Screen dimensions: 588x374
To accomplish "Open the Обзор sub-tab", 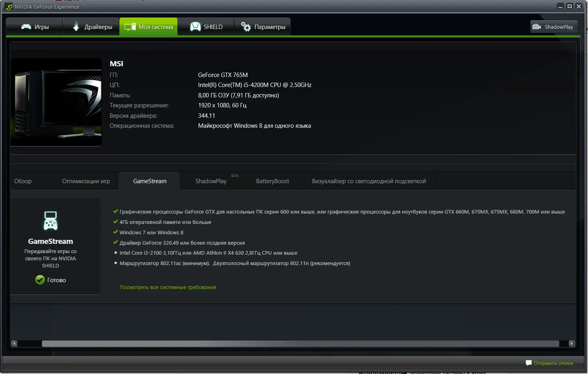I will (23, 181).
